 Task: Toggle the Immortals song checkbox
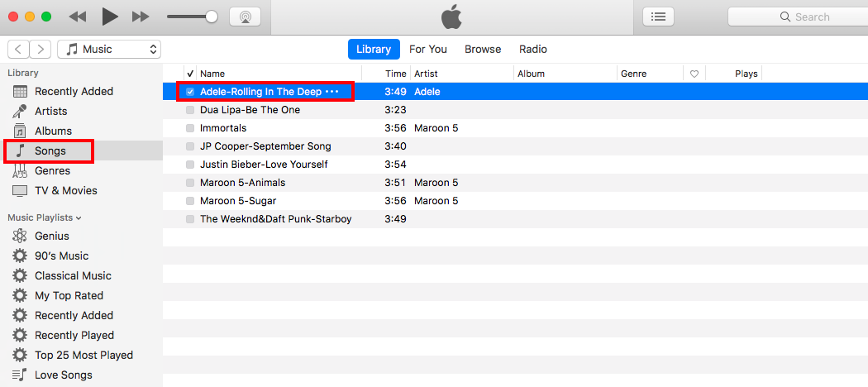[x=190, y=128]
